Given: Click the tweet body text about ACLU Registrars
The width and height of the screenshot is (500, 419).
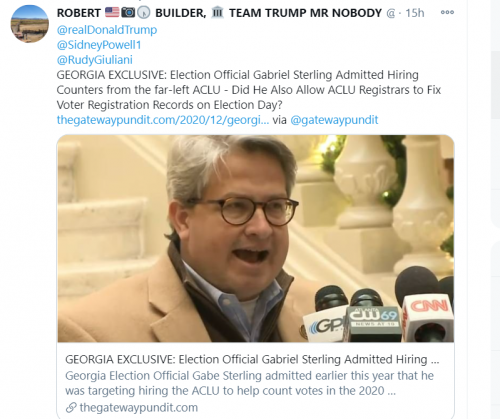Looking at the screenshot, I should [x=249, y=90].
